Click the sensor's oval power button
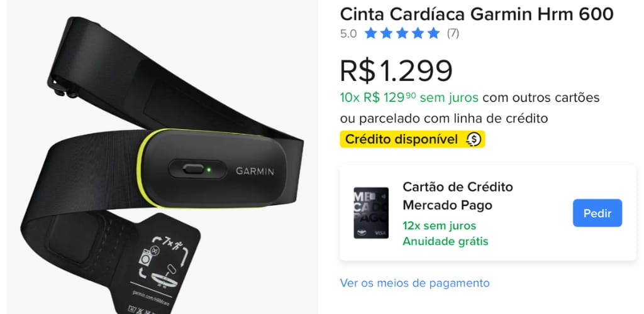 [193, 169]
